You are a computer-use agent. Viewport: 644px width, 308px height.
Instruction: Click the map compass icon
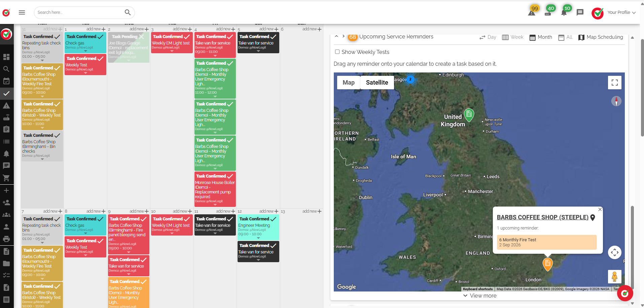click(616, 101)
